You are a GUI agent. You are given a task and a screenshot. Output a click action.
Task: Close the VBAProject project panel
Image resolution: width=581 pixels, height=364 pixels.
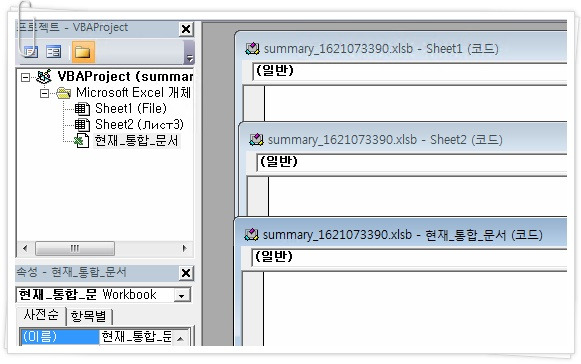186,29
